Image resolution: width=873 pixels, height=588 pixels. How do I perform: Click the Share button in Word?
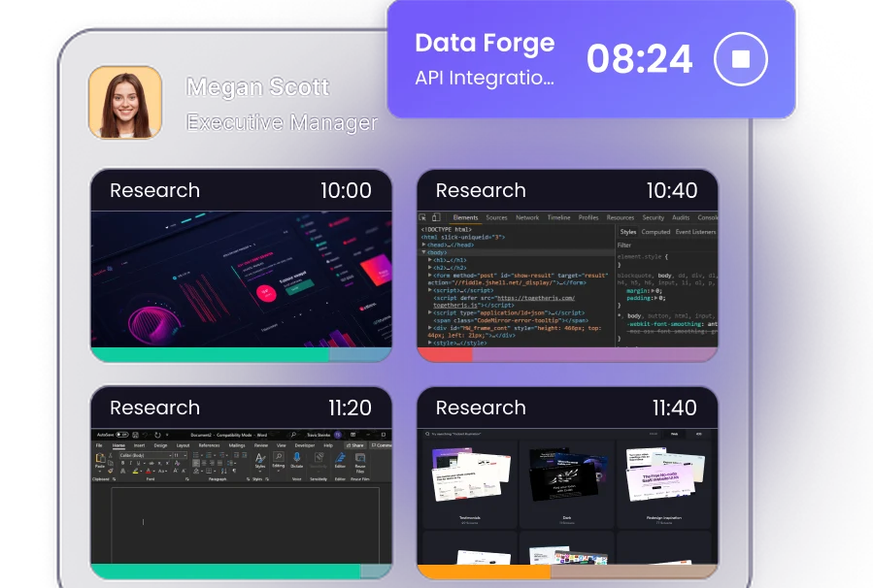click(x=354, y=445)
